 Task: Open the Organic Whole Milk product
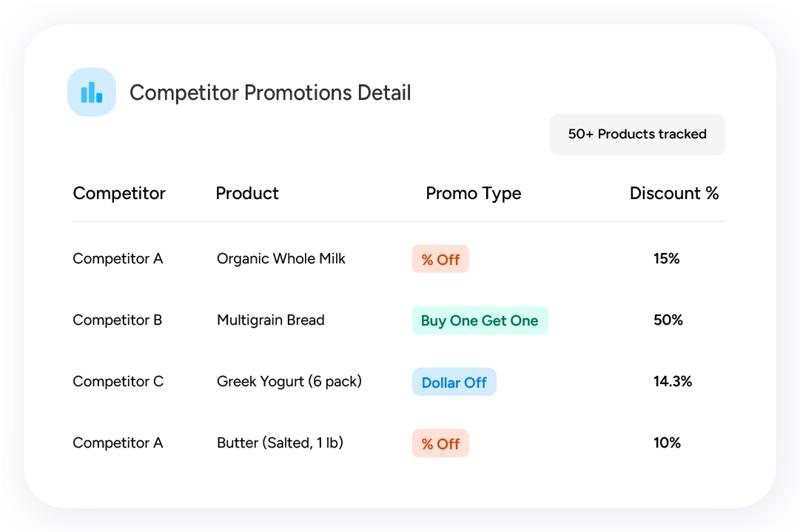point(281,259)
